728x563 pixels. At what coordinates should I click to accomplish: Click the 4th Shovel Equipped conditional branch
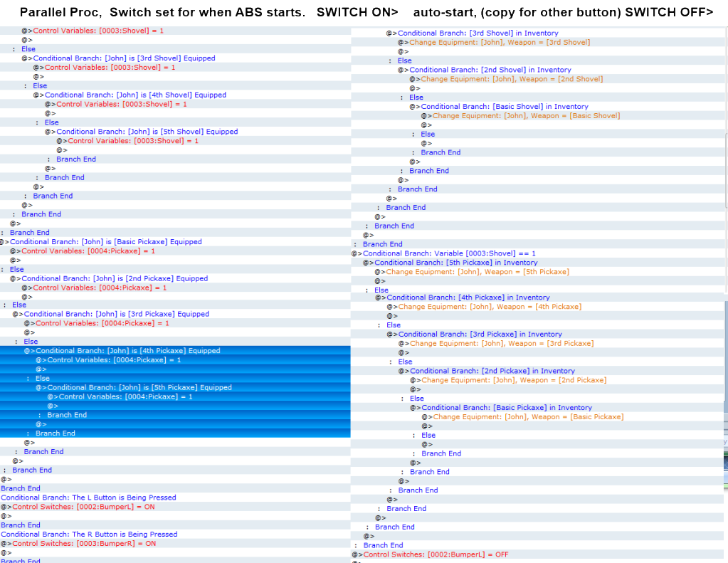(x=135, y=95)
